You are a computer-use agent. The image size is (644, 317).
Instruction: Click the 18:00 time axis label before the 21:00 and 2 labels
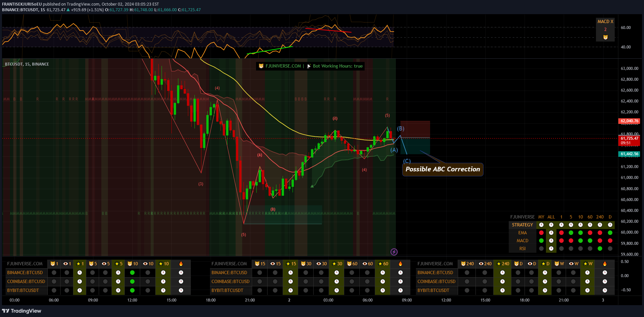point(211,300)
